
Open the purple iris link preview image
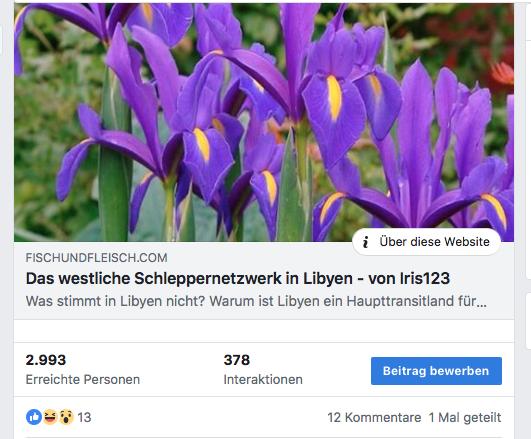coord(264,122)
